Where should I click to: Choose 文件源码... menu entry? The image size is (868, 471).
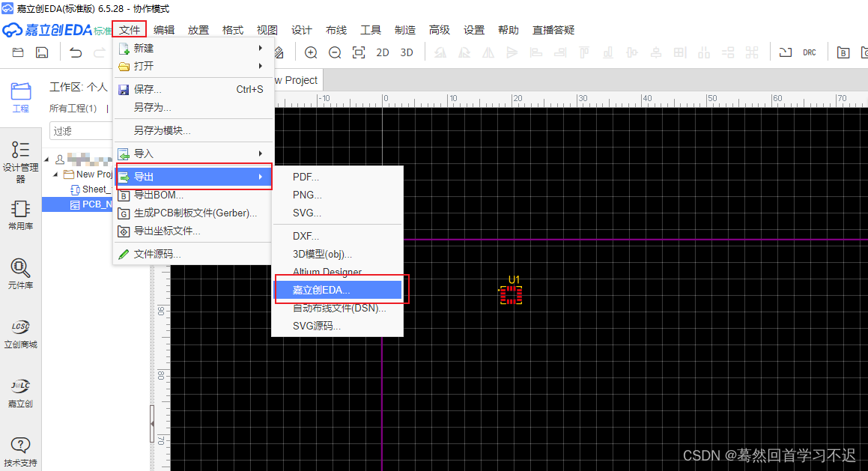tap(193, 254)
